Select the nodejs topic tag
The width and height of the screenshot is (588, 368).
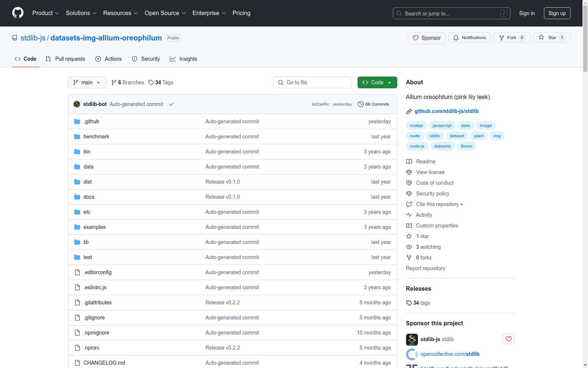(x=416, y=125)
